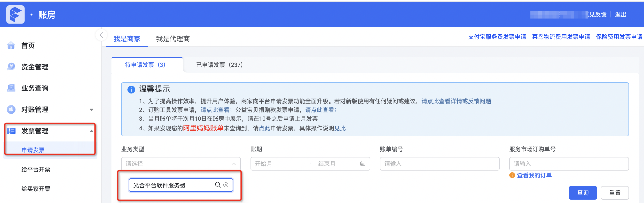Viewport: 644px width, 203px height.
Task: Click the 首页 house icon in the sidebar
Action: (x=11, y=45)
